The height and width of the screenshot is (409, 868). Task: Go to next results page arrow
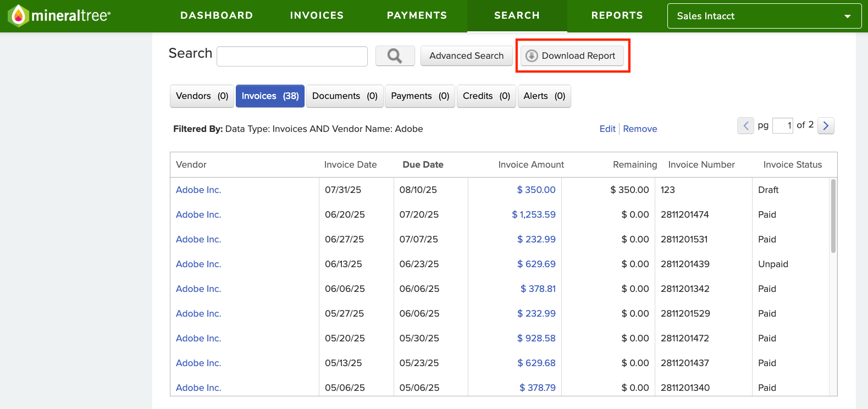[x=826, y=126]
